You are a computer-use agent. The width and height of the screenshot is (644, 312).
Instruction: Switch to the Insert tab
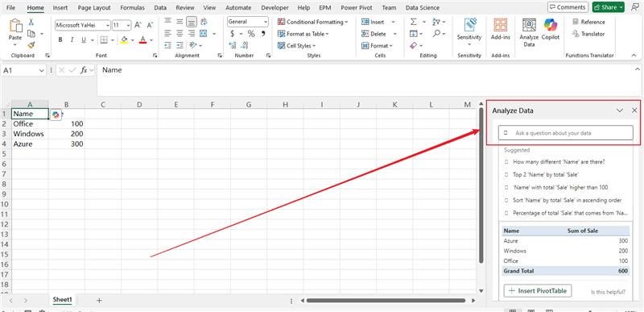60,8
